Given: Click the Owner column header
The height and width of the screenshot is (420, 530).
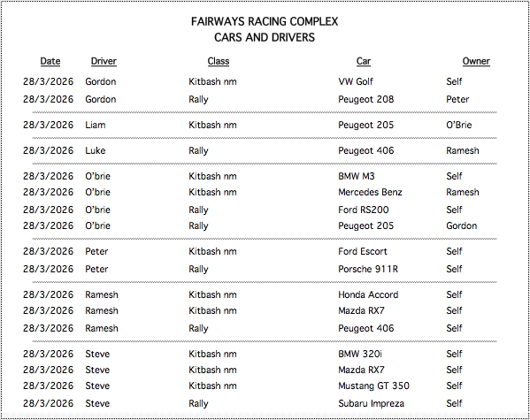Looking at the screenshot, I should pos(476,61).
